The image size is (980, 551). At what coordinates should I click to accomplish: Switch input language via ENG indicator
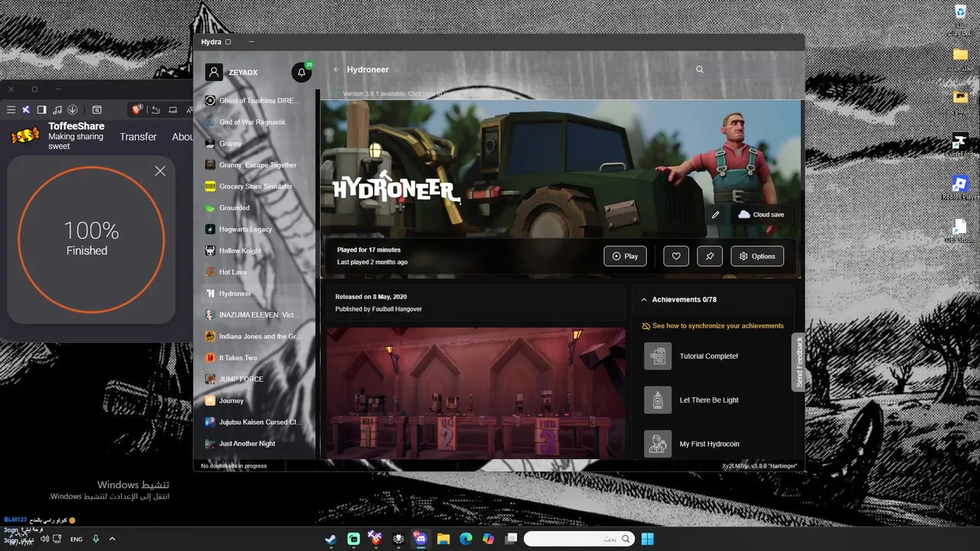(77, 539)
